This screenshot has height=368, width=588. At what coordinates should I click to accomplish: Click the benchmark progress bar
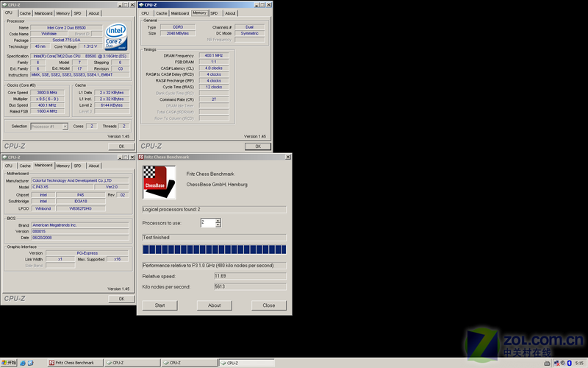(214, 250)
